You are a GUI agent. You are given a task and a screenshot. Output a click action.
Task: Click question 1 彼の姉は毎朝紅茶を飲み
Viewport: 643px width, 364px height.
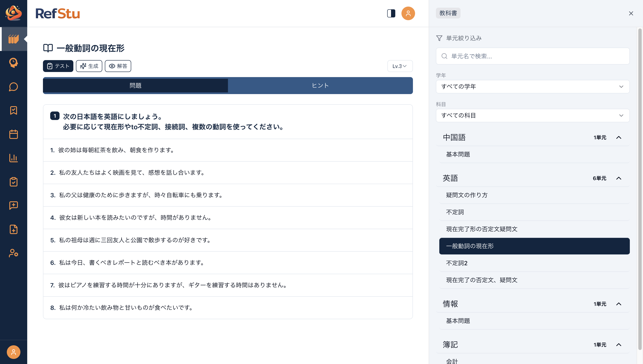coord(228,150)
